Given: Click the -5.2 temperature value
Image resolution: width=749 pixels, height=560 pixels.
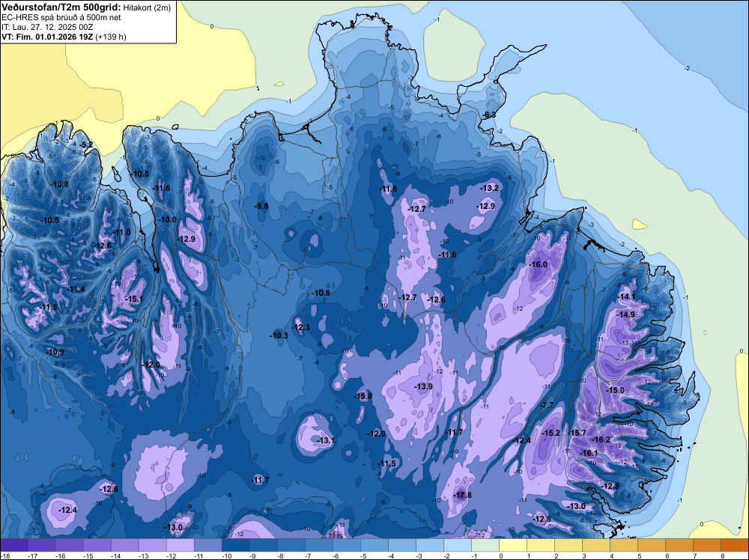Looking at the screenshot, I should [x=86, y=144].
